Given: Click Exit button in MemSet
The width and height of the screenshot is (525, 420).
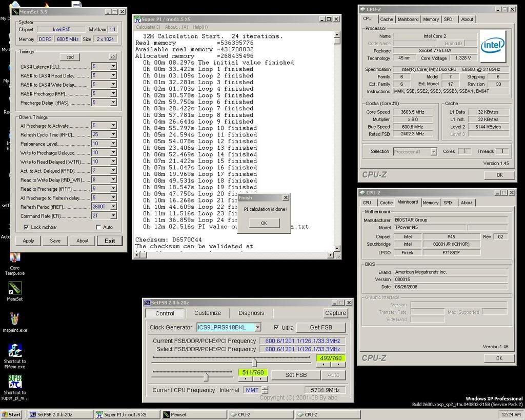Looking at the screenshot, I should click(110, 241).
